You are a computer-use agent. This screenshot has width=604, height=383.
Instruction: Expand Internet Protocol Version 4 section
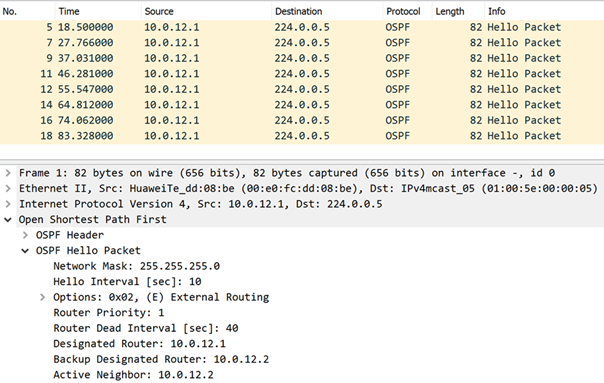(x=8, y=204)
